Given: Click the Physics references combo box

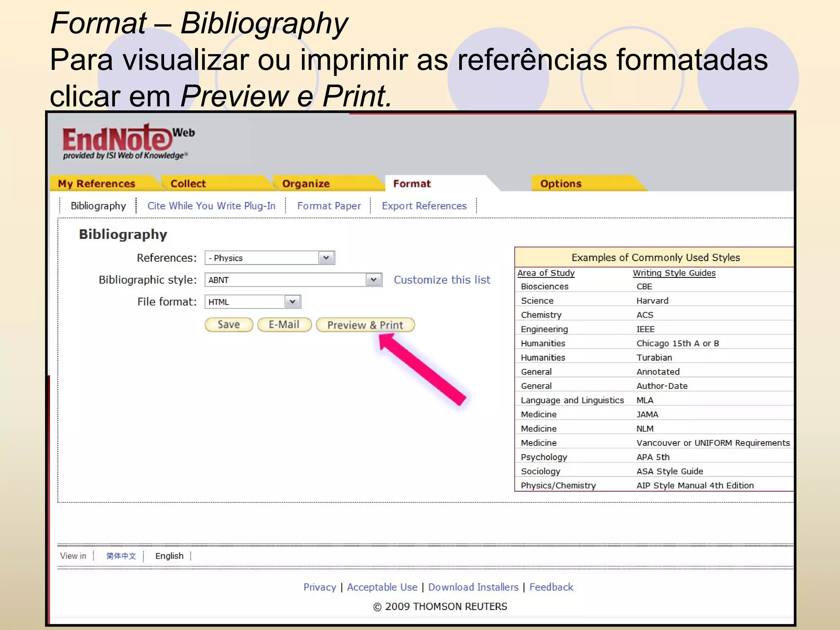Looking at the screenshot, I should click(270, 258).
